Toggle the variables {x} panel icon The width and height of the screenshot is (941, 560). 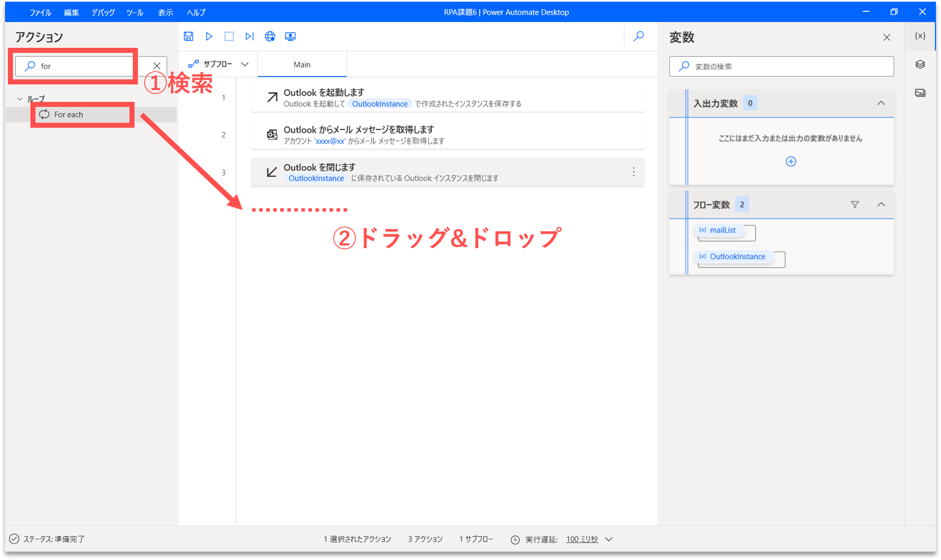point(920,36)
